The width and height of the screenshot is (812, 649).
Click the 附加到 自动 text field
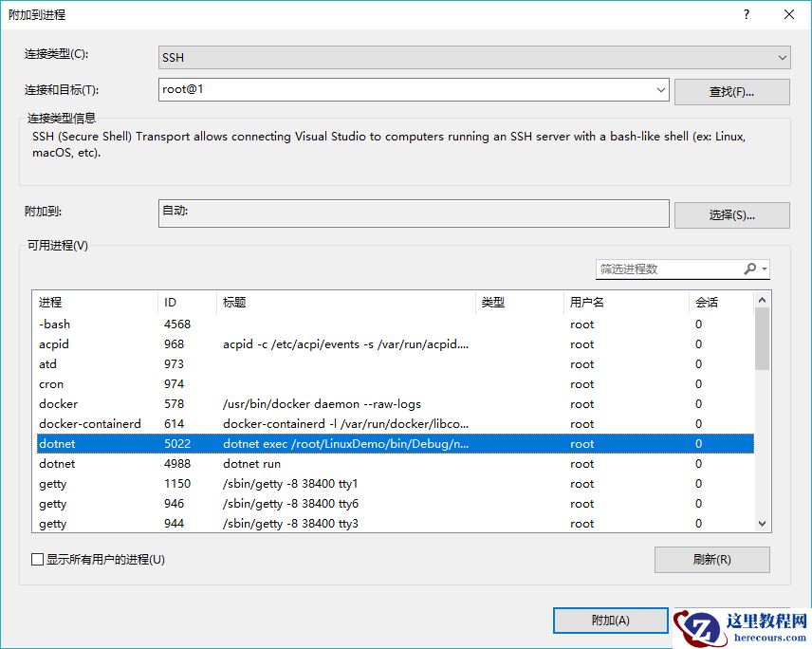pos(414,213)
